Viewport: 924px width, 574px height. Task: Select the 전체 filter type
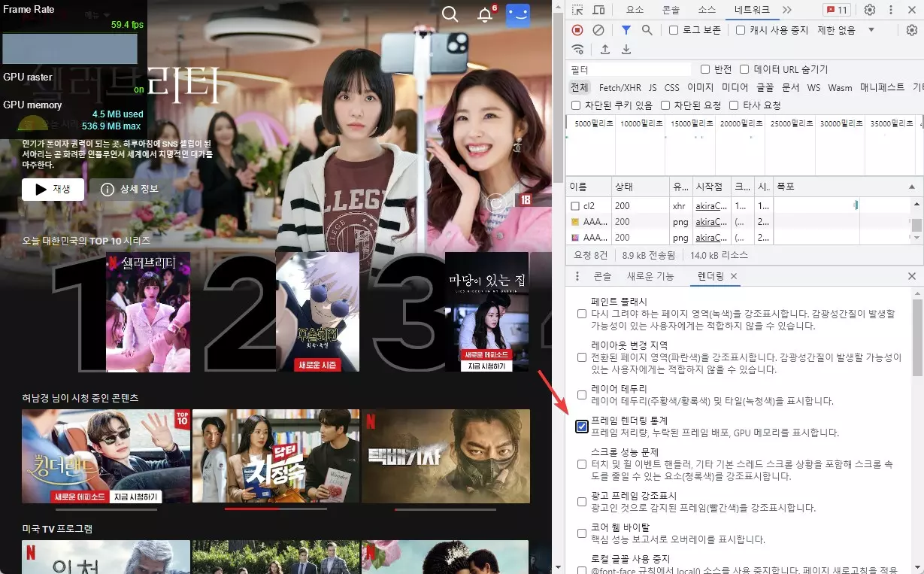pos(580,87)
